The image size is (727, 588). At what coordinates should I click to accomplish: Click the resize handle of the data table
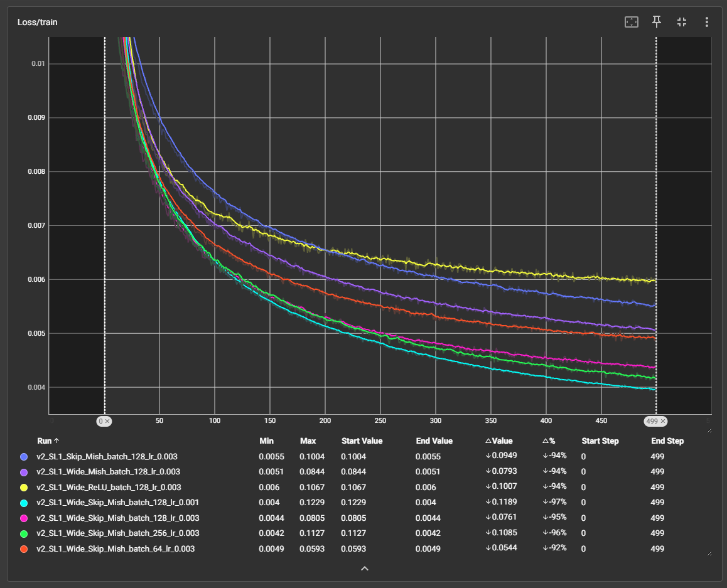coord(709,553)
